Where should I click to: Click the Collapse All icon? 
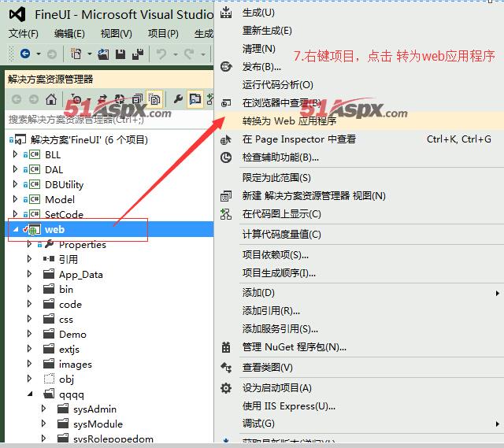138,99
